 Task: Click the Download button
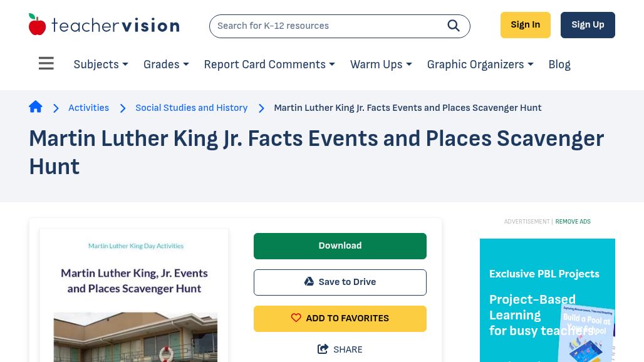(x=340, y=246)
